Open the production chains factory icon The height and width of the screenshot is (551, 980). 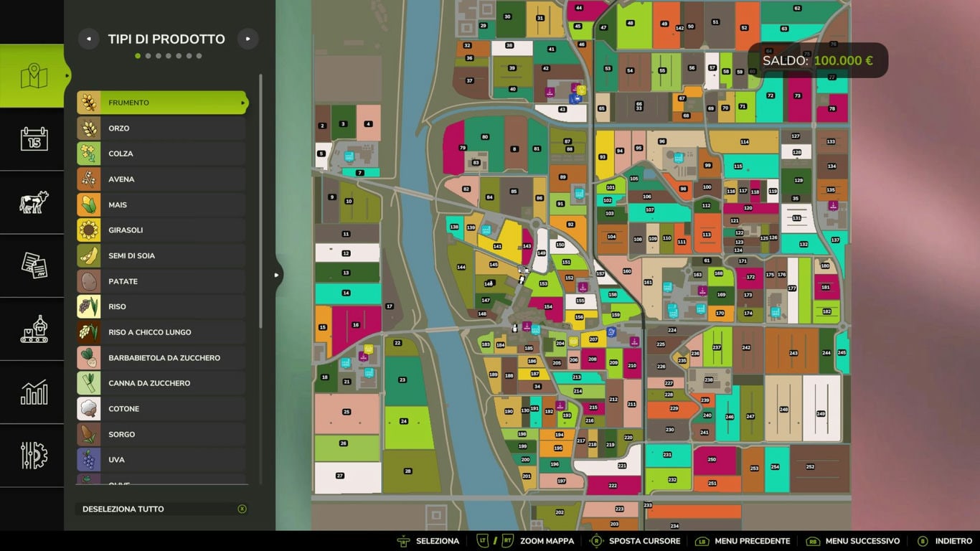(33, 329)
